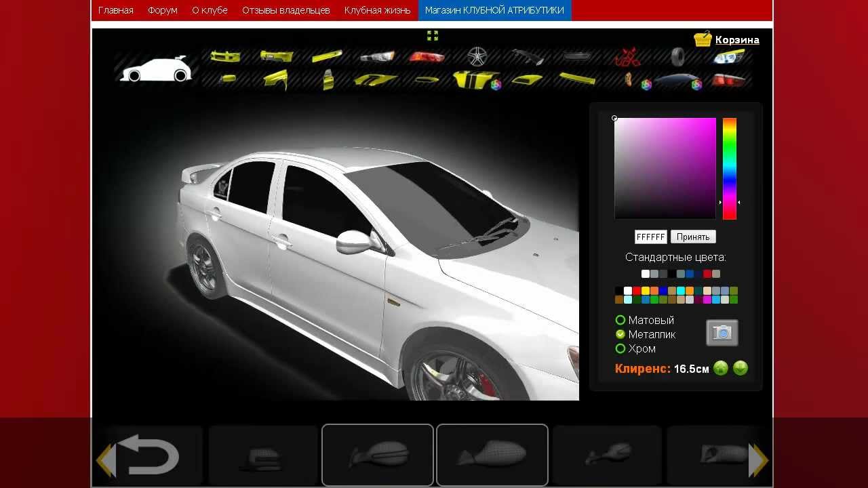Image resolution: width=868 pixels, height=488 pixels.
Task: Click the white car silhouette icon
Action: (155, 70)
